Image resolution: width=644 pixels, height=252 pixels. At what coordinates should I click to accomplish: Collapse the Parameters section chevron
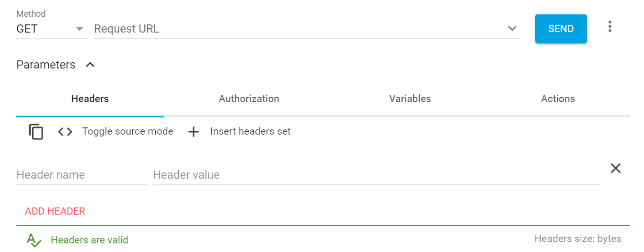[90, 65]
